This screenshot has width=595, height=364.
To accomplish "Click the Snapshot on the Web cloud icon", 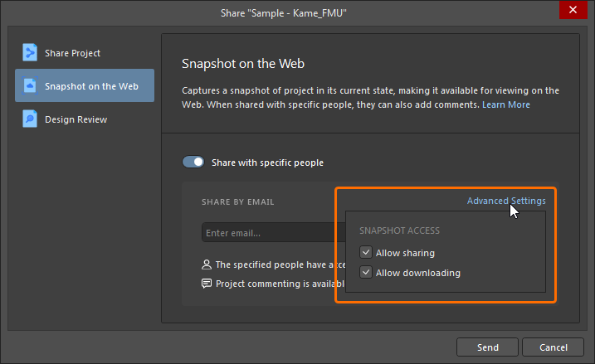I will 30,85.
